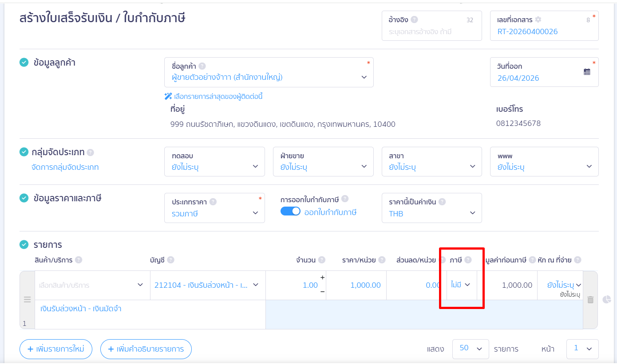Delete line item with the trash icon
Image resolution: width=617 pixels, height=364 pixels.
590,300
